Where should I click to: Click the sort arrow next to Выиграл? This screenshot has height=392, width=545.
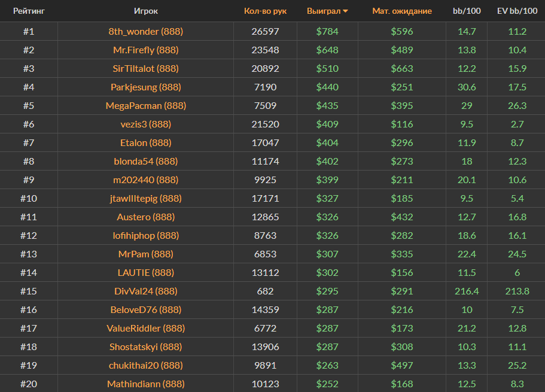tap(346, 11)
